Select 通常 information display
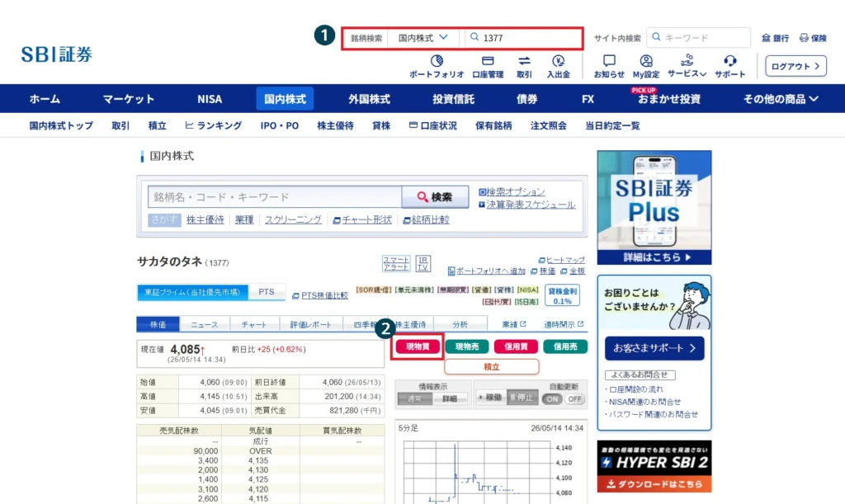845x504 pixels. pos(415,398)
